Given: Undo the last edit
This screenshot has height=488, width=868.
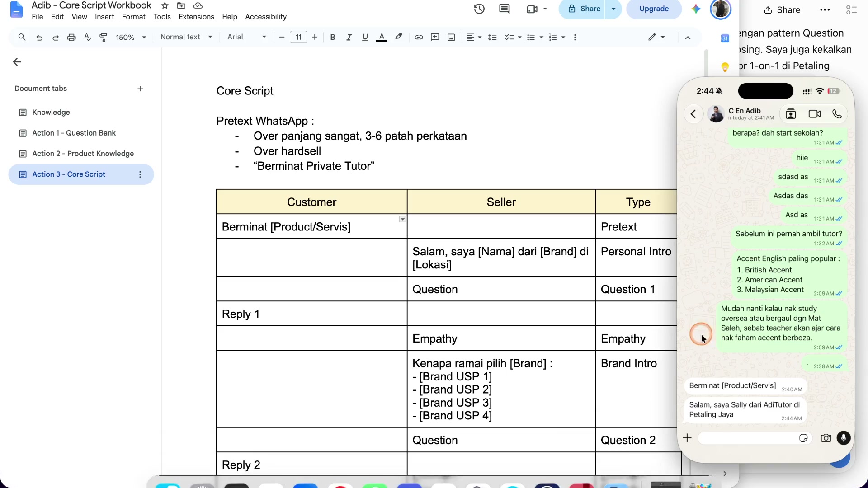Looking at the screenshot, I should 39,38.
